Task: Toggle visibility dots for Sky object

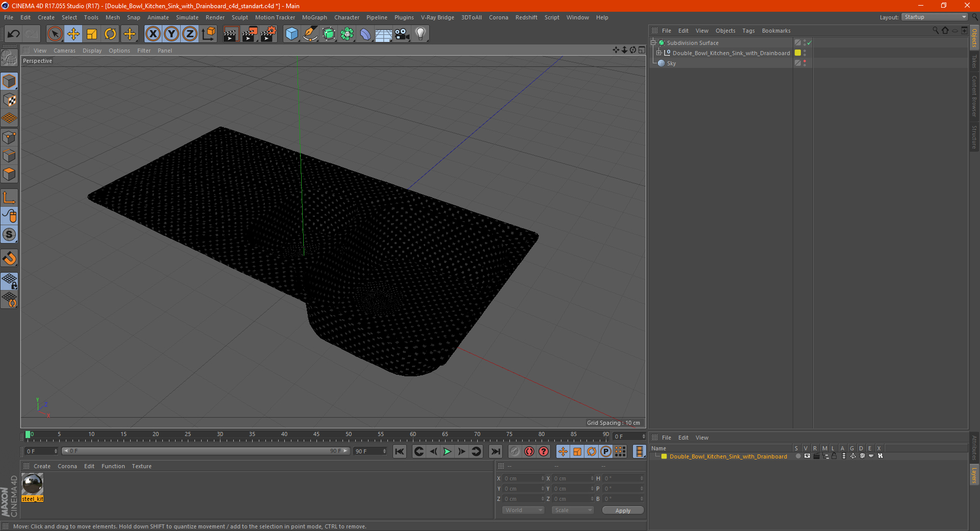Action: (x=805, y=63)
